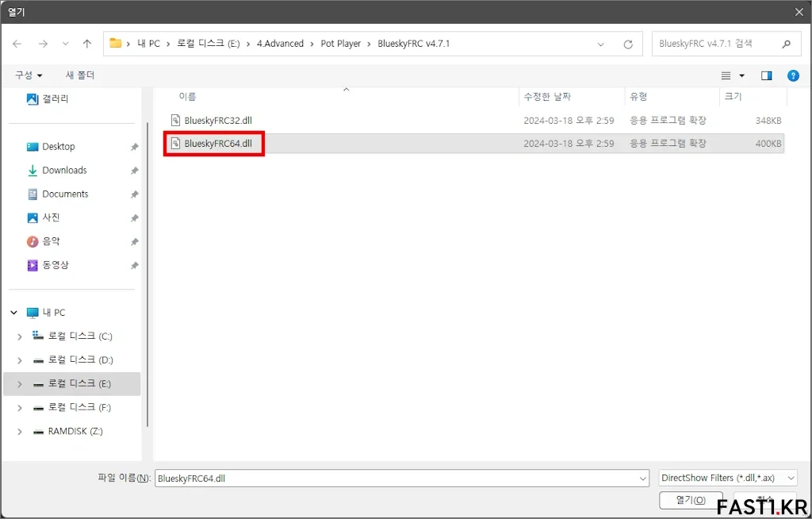Expand 로컬 디스크 (D:) node

coord(20,360)
